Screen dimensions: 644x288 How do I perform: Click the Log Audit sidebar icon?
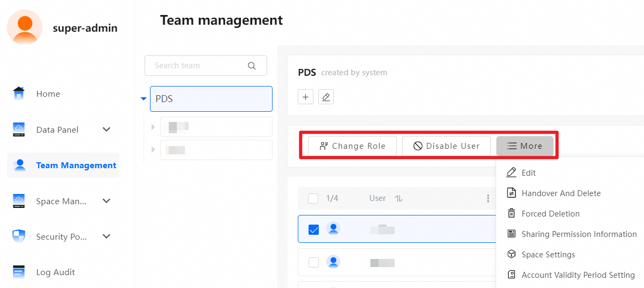click(19, 272)
